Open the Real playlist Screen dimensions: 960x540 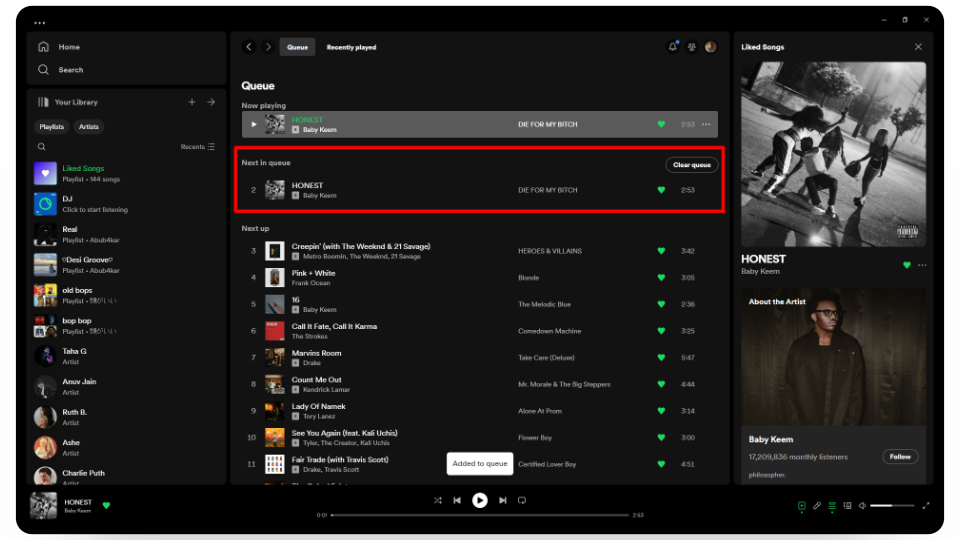126,234
